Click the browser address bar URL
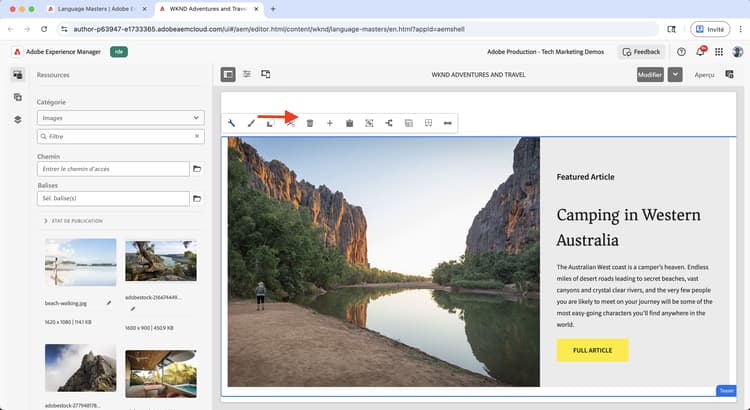750x410 pixels. pyautogui.click(x=268, y=29)
